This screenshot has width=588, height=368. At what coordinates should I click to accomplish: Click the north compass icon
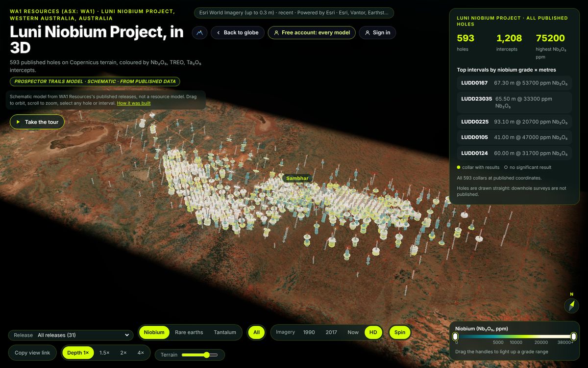click(x=571, y=306)
